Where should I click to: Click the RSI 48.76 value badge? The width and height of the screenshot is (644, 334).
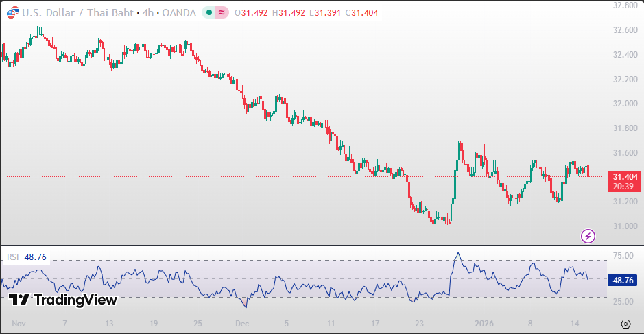pos(623,280)
